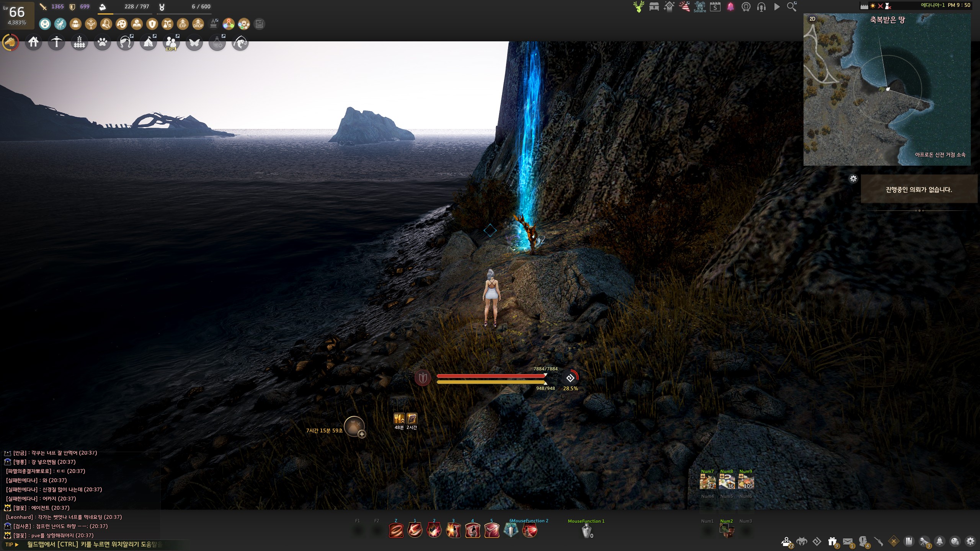Click the yellow stamina resource bar

(492, 382)
